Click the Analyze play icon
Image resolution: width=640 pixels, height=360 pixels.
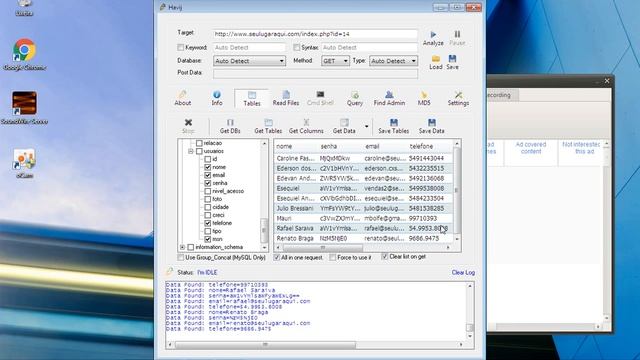[x=433, y=34]
